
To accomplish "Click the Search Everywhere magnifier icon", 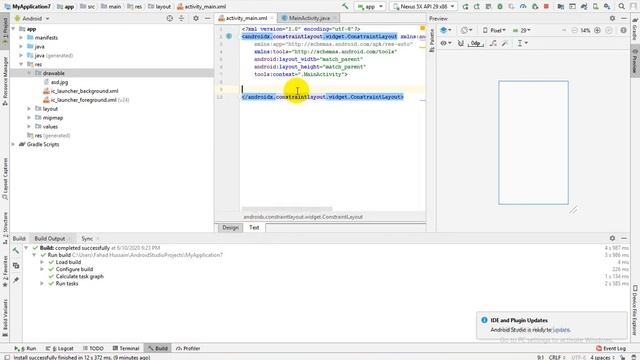I will 621,7.
